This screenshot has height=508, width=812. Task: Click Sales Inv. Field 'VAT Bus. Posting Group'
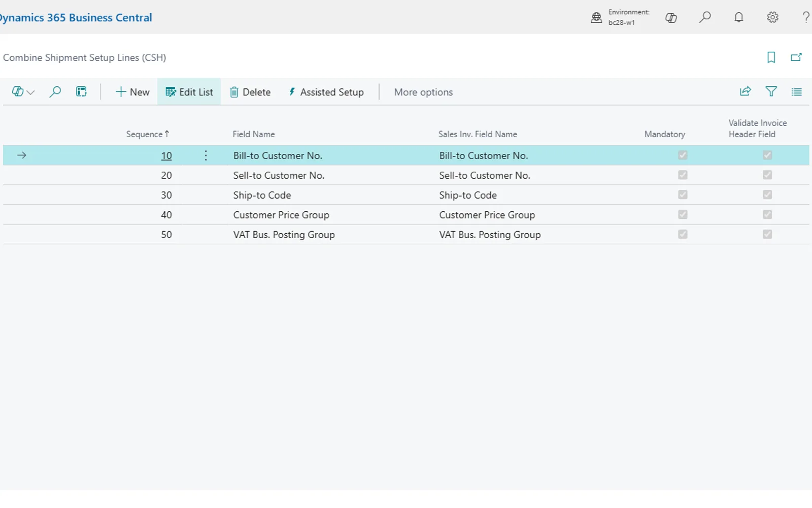click(490, 235)
